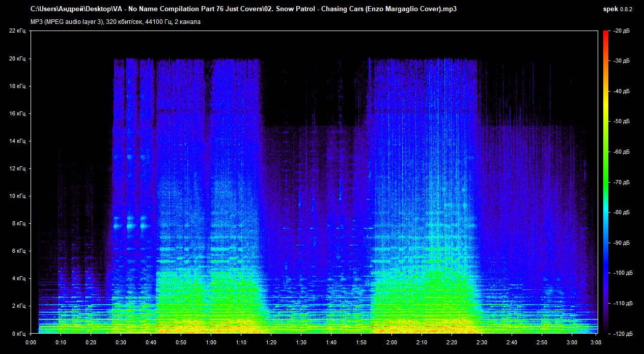Click the 1:20 time axis label
Viewport: 644px width, 354px height.
[x=271, y=343]
